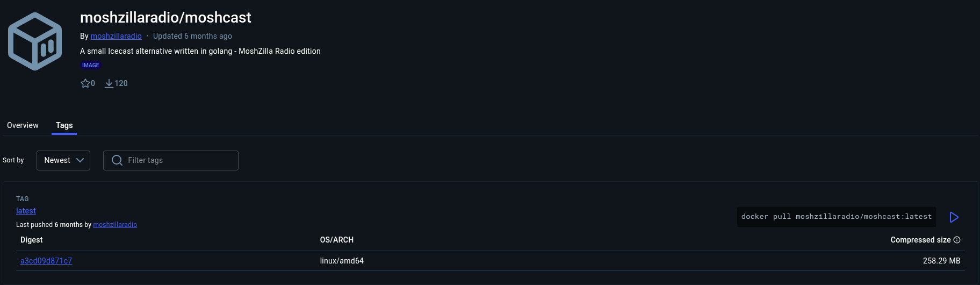
Task: Select the Tags tab
Action: [x=64, y=125]
